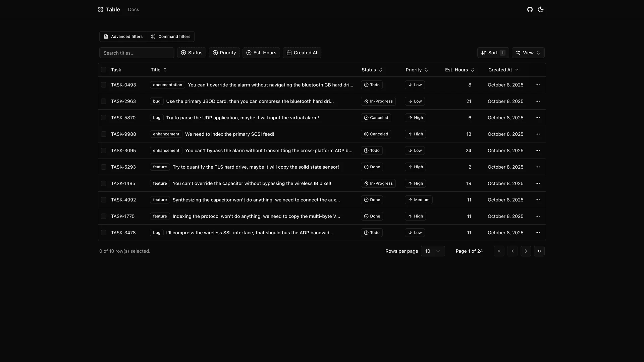This screenshot has width=644, height=362.
Task: Click the grid logo beside Table
Action: [100, 9]
